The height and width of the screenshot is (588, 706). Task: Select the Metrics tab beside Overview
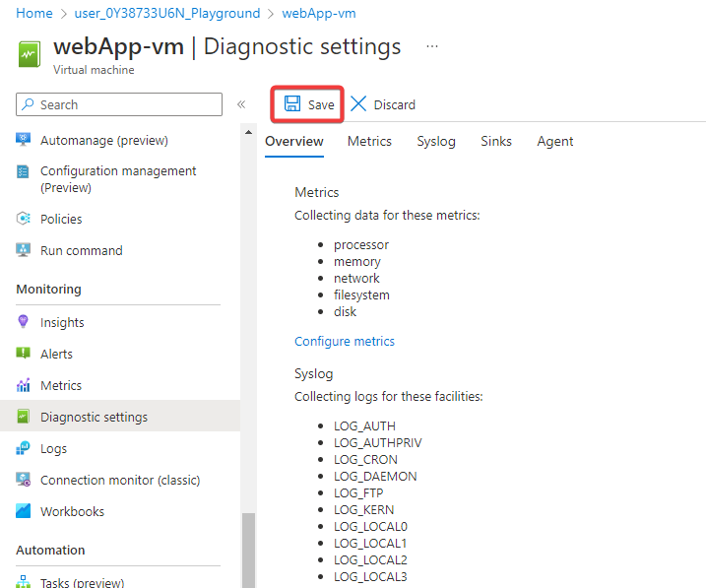369,141
